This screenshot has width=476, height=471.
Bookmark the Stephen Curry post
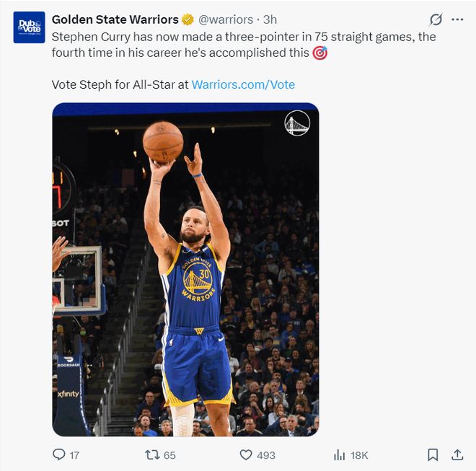tap(433, 454)
